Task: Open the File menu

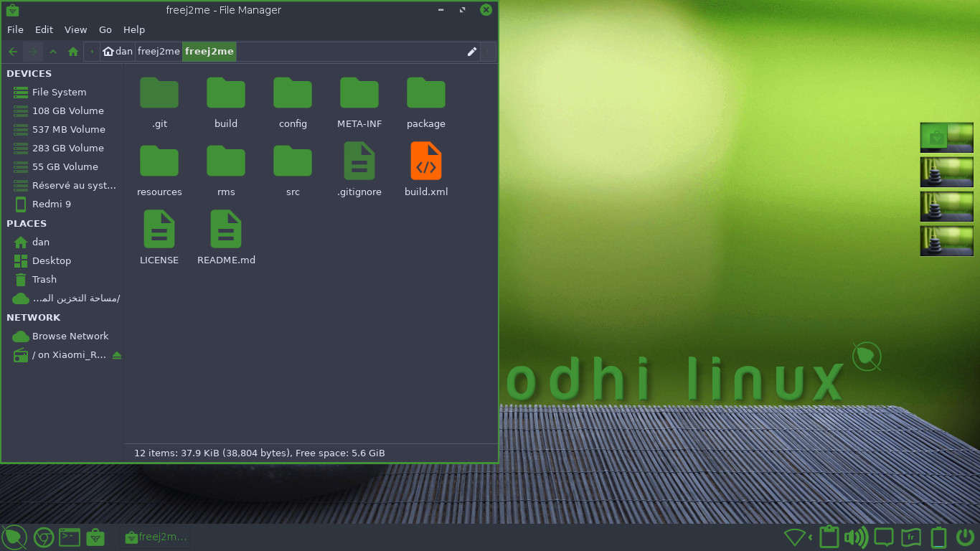Action: click(15, 29)
